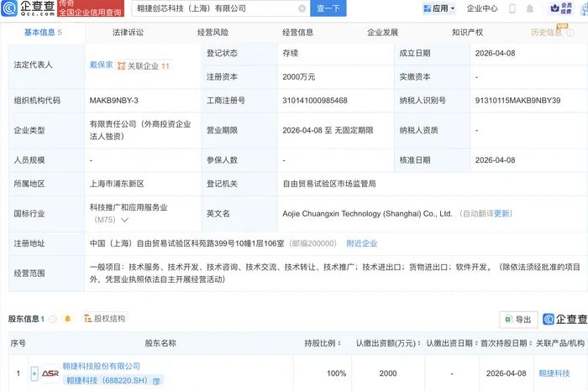Expand the 国标行业 M75 chevron

(x=125, y=221)
